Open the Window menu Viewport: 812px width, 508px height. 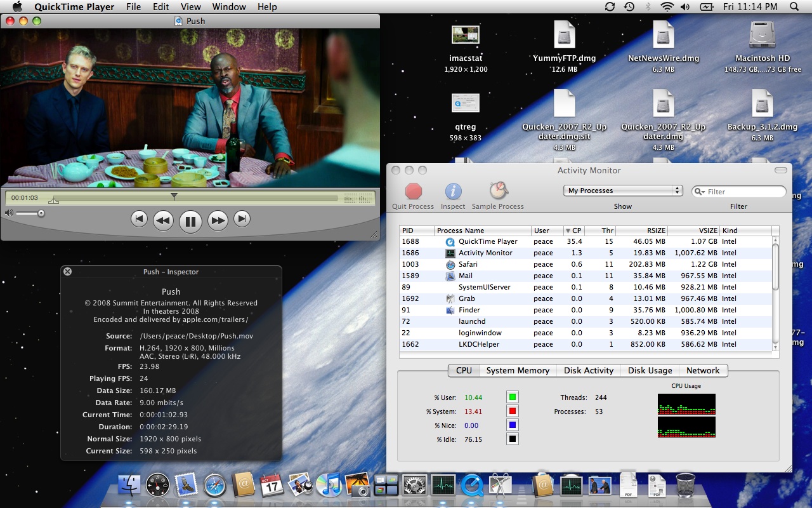[229, 7]
